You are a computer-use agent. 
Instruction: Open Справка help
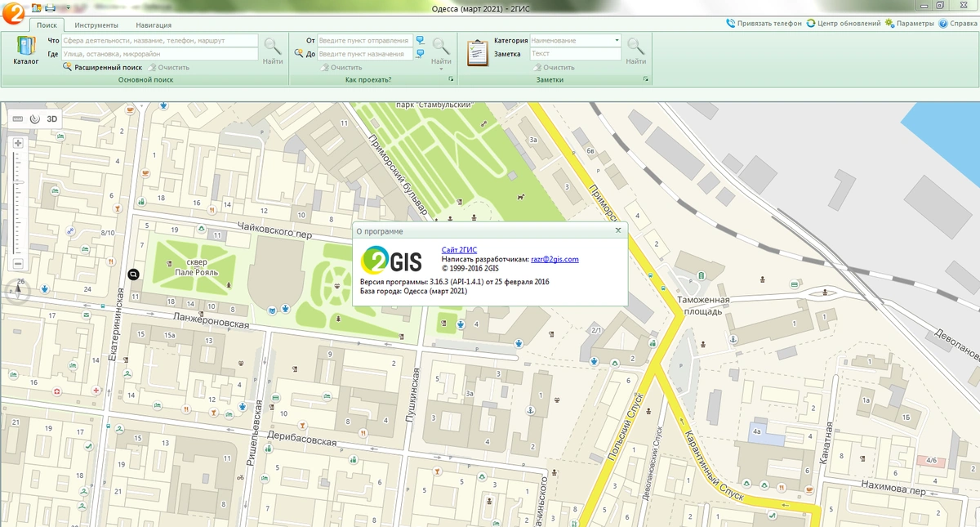pos(957,24)
